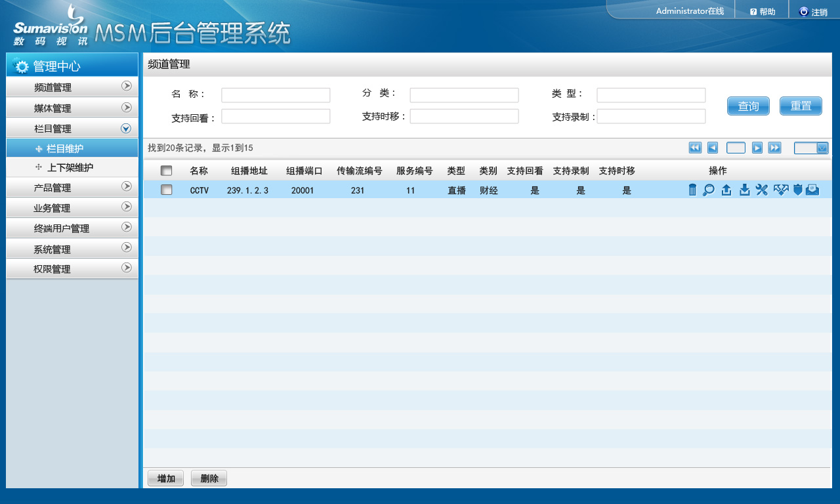Focus the 支持时移 input field

click(x=464, y=116)
